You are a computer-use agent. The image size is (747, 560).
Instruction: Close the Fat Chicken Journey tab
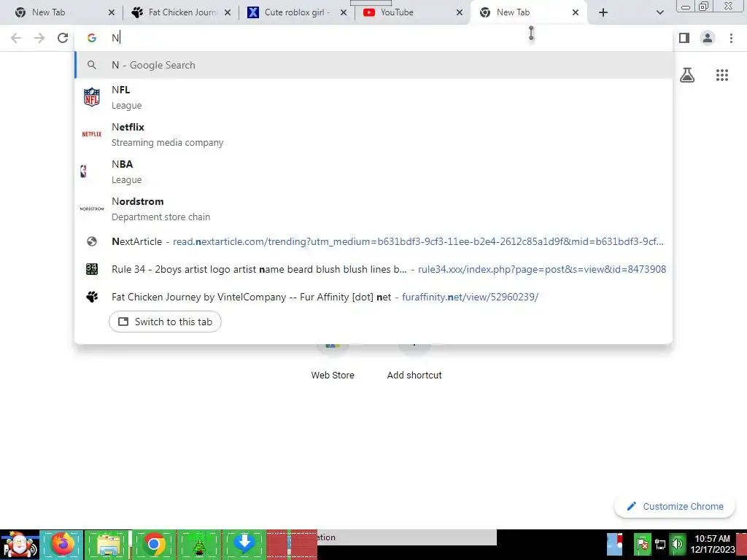click(x=228, y=13)
